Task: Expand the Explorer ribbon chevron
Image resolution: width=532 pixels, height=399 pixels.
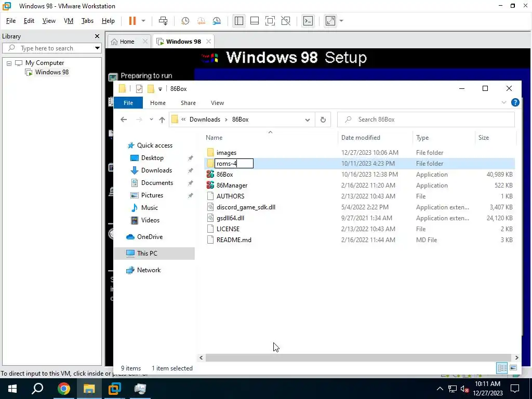Action: click(504, 102)
